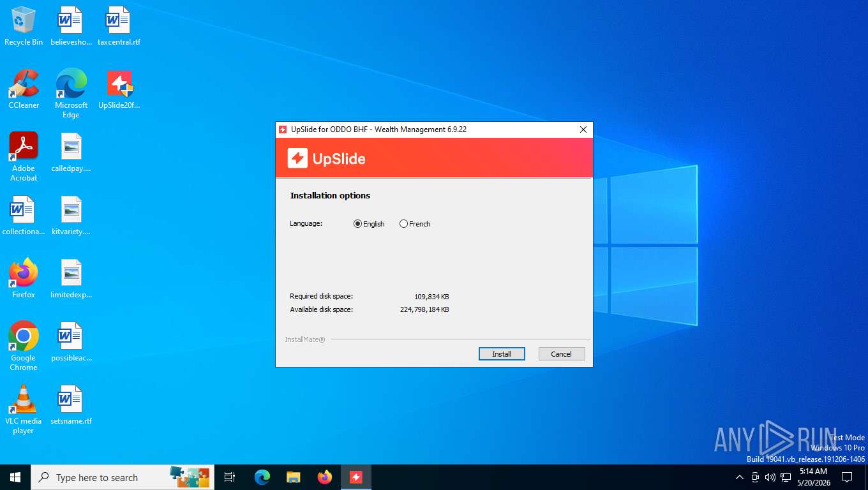Open the notification center icon
This screenshot has height=490, width=868.
click(847, 477)
